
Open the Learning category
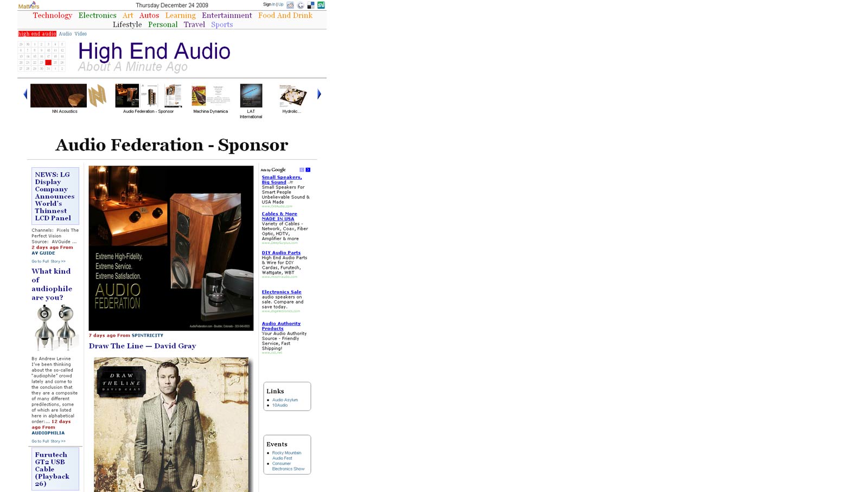(x=180, y=15)
